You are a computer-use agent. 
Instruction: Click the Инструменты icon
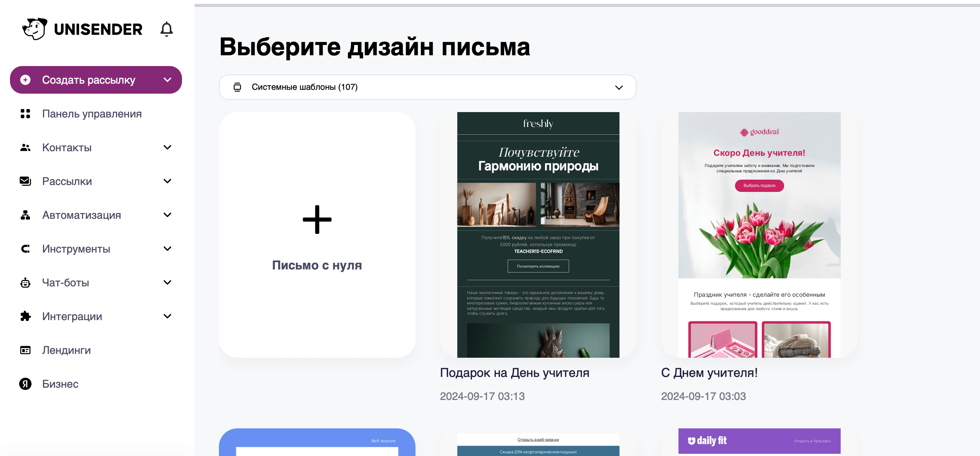click(x=25, y=249)
